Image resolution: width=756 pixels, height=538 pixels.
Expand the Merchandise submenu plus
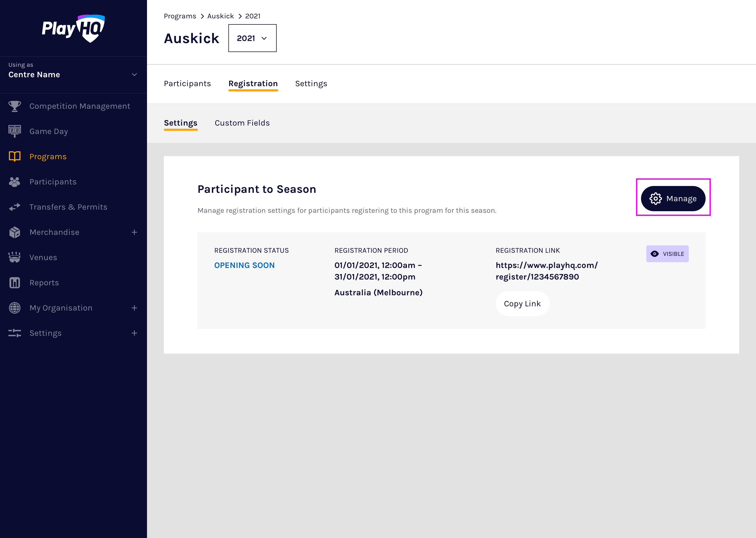click(x=134, y=232)
